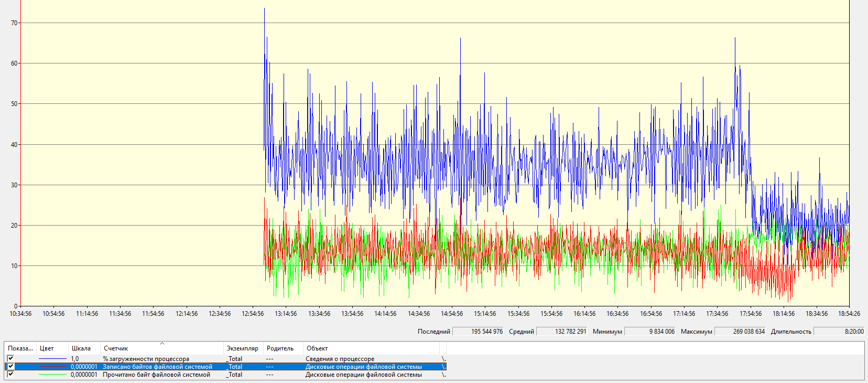
Task: Click the 70 value on the vertical axis
Action: pos(14,23)
